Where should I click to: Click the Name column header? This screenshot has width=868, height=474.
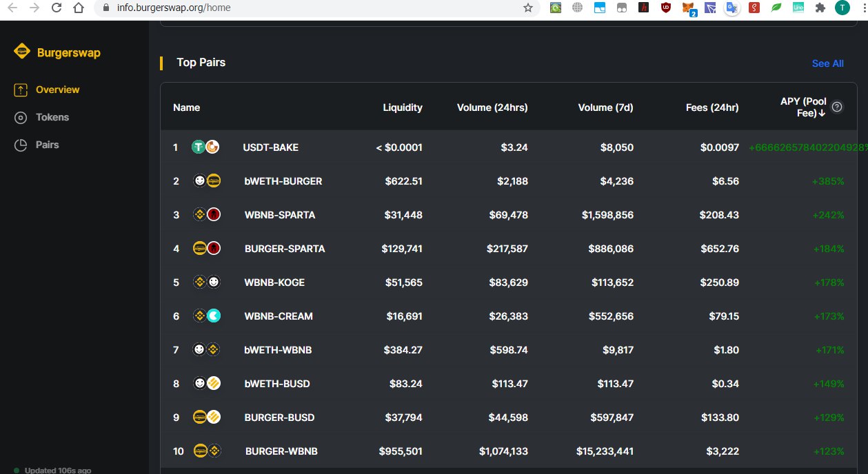click(186, 107)
